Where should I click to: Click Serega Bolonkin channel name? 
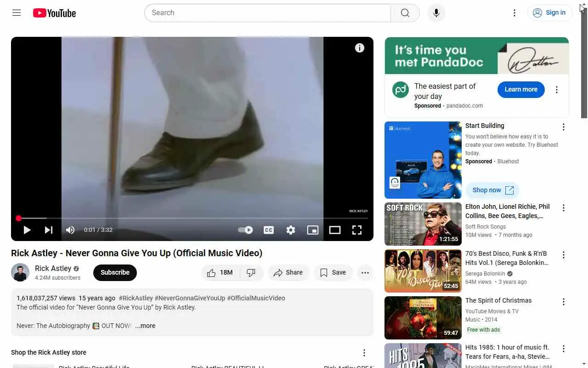[x=485, y=274]
